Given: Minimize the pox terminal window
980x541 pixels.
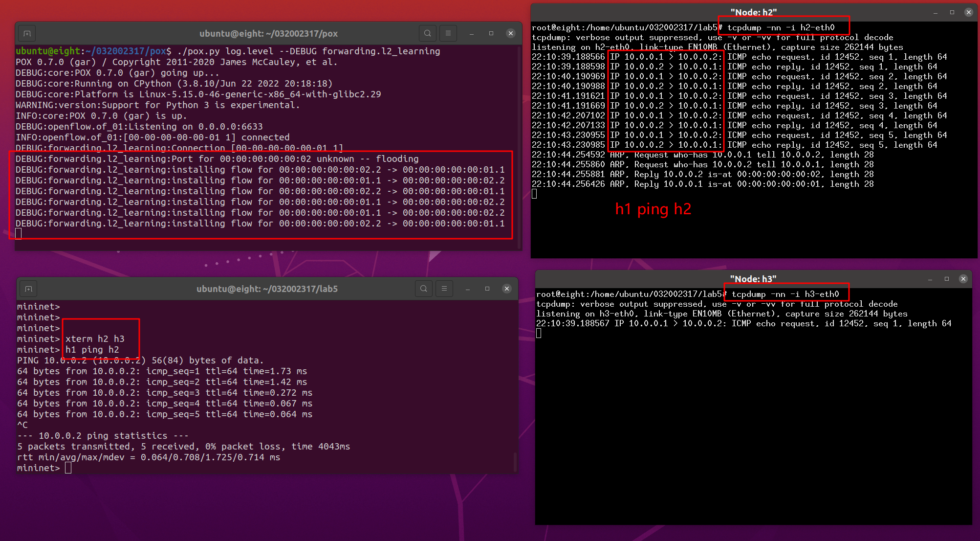Looking at the screenshot, I should tap(472, 33).
